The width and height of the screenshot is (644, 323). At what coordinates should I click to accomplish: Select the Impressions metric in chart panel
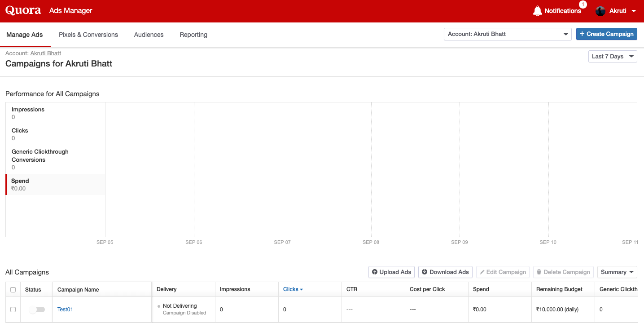28,113
